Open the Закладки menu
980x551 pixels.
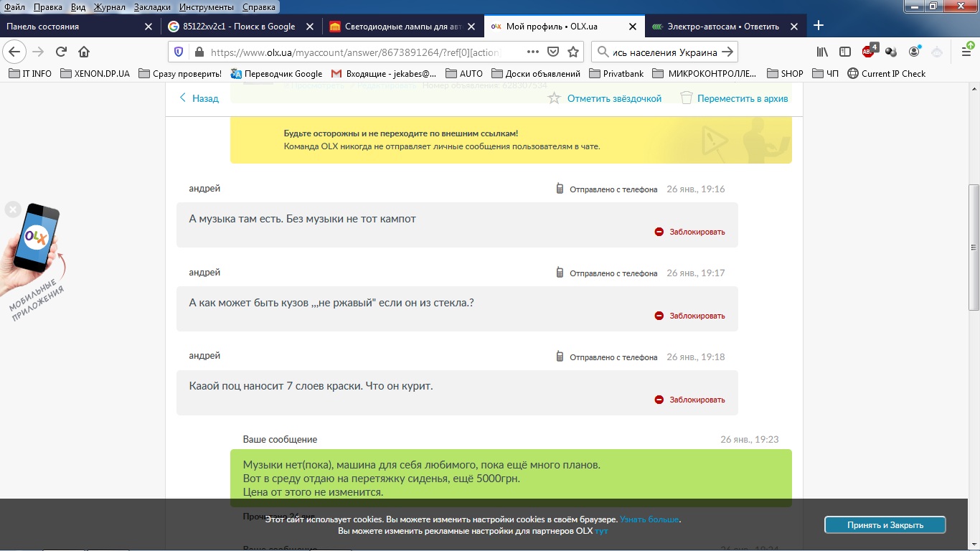(x=151, y=7)
